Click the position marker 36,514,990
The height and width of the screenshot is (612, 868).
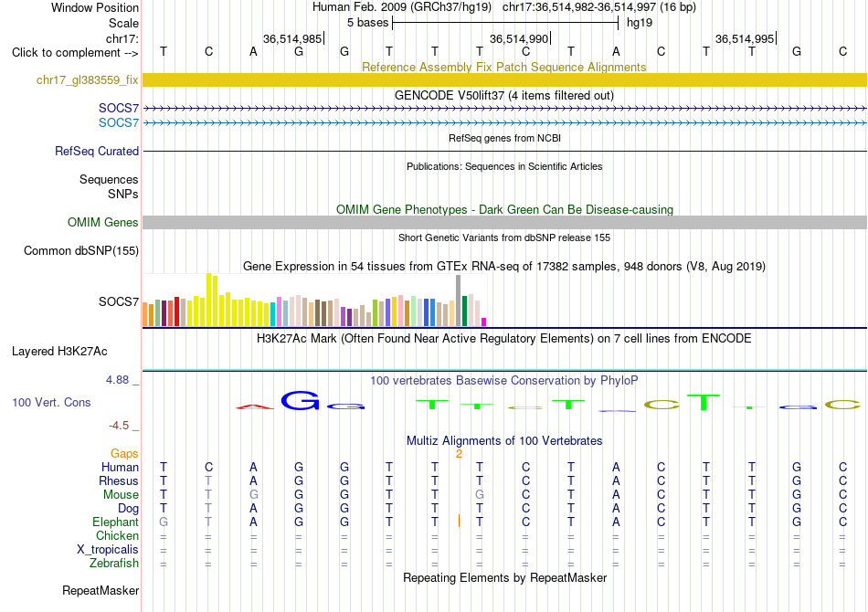point(519,38)
